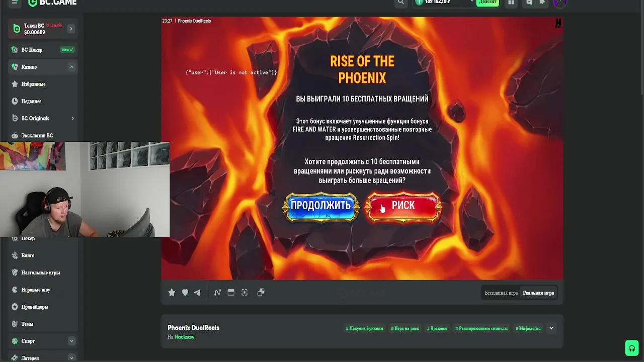The image size is (644, 362).
Task: Click the Игра на риск tag
Action: [405, 328]
